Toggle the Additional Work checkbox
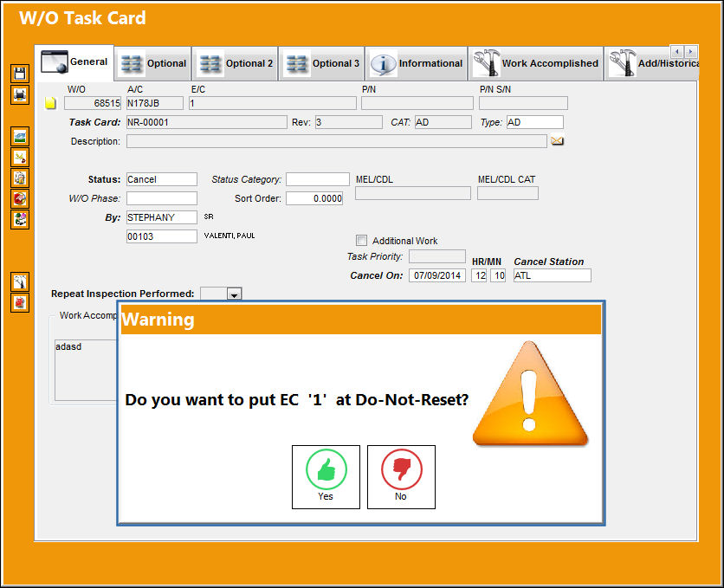 coord(361,241)
